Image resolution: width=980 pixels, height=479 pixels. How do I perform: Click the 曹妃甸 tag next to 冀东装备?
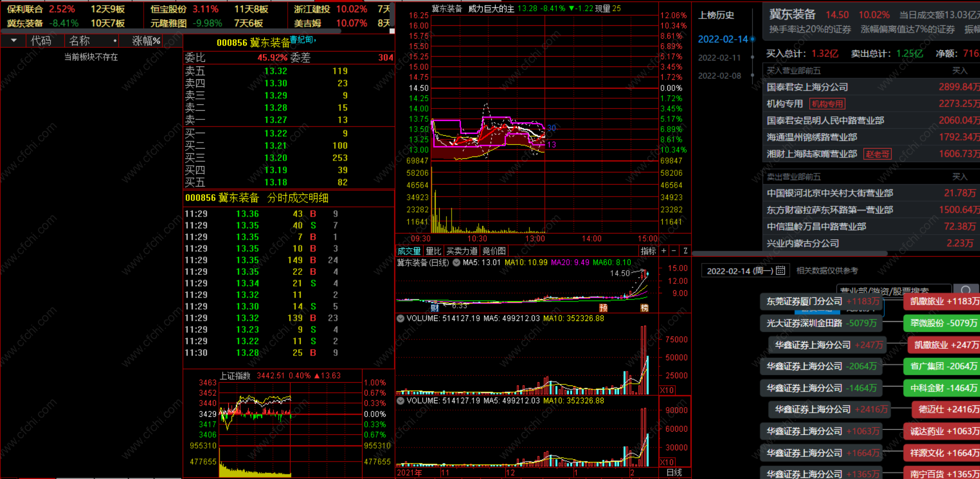tap(302, 40)
